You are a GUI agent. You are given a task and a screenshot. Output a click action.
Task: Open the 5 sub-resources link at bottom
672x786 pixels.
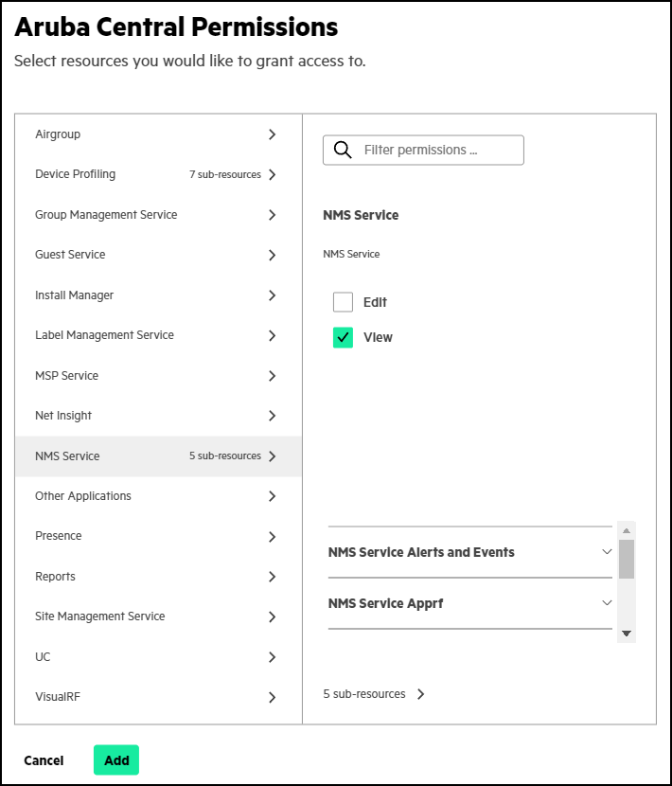pos(374,694)
